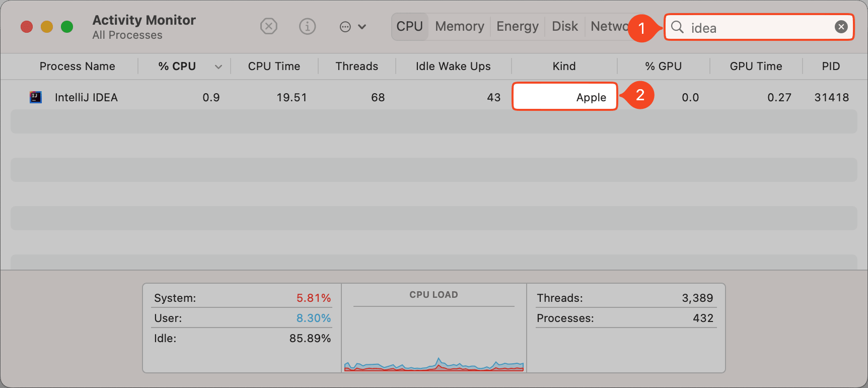Click the stop process (X) toolbar icon

268,26
